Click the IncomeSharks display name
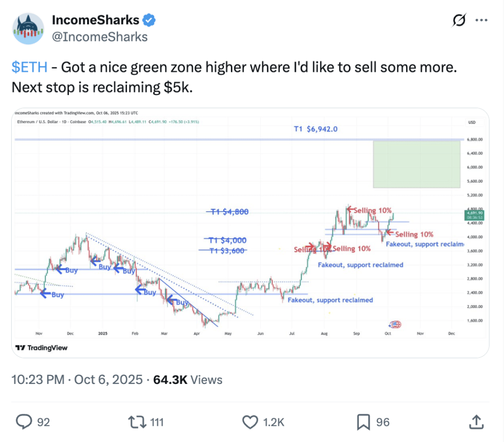Image resolution: width=504 pixels, height=442 pixels. click(x=95, y=20)
